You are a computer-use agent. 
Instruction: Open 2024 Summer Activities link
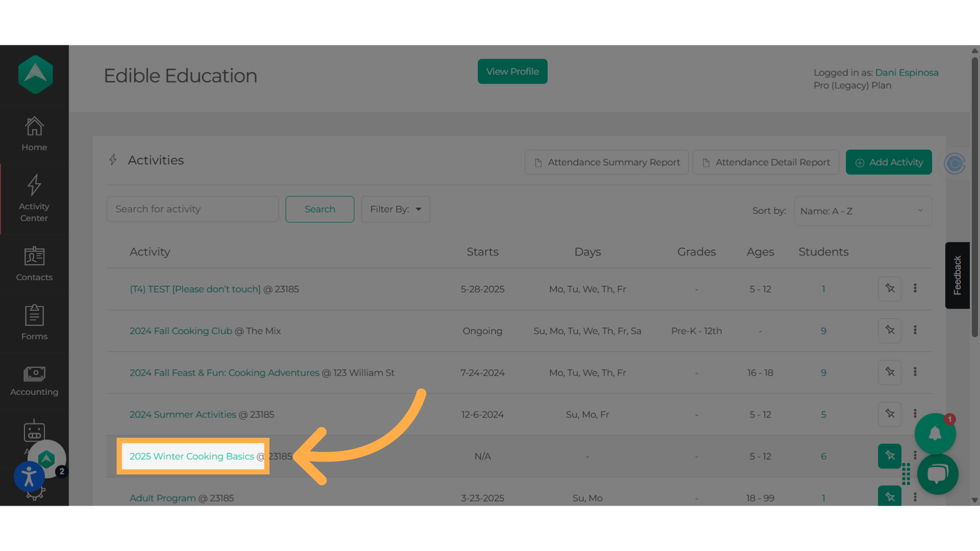pos(183,415)
